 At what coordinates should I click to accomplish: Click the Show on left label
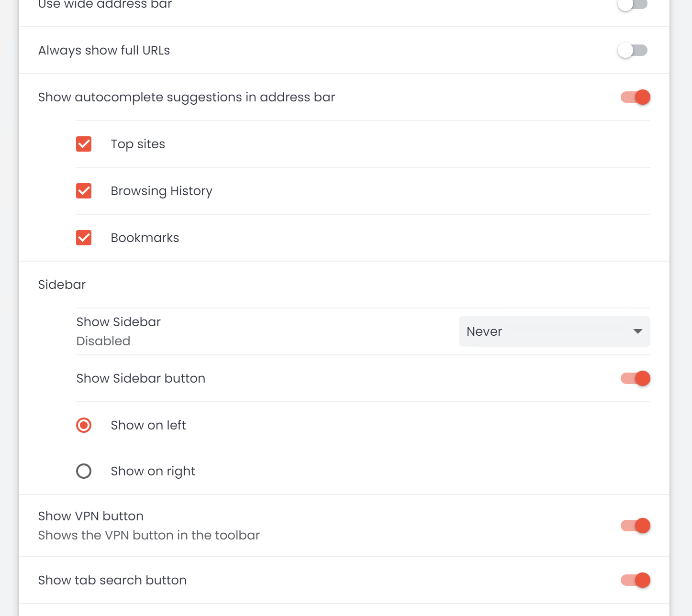click(x=148, y=425)
